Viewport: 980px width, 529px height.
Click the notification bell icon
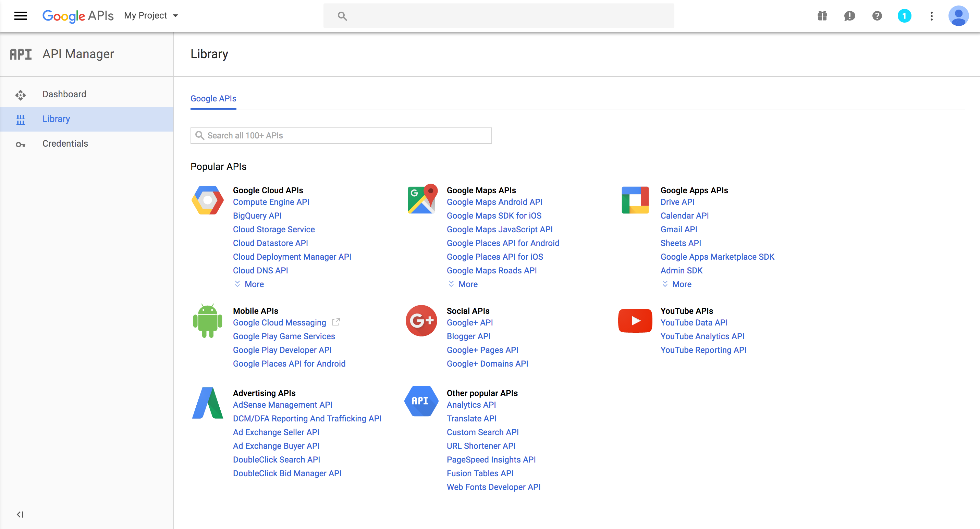[905, 16]
